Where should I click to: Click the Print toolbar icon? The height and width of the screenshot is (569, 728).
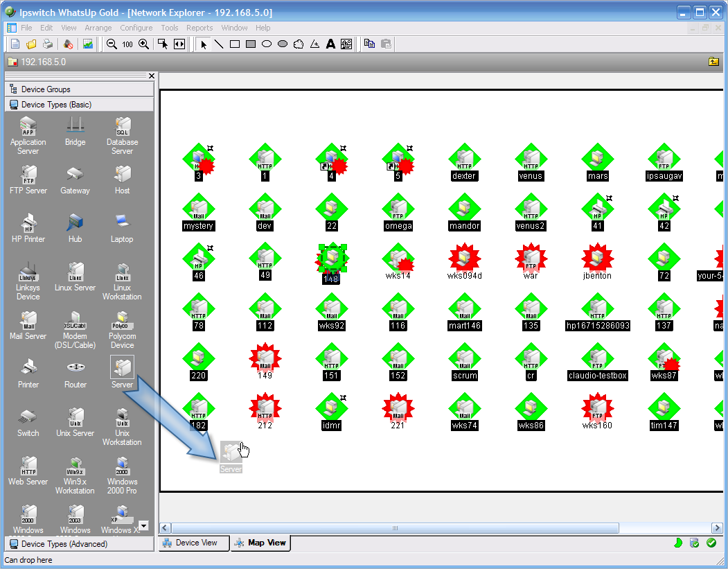(48, 44)
